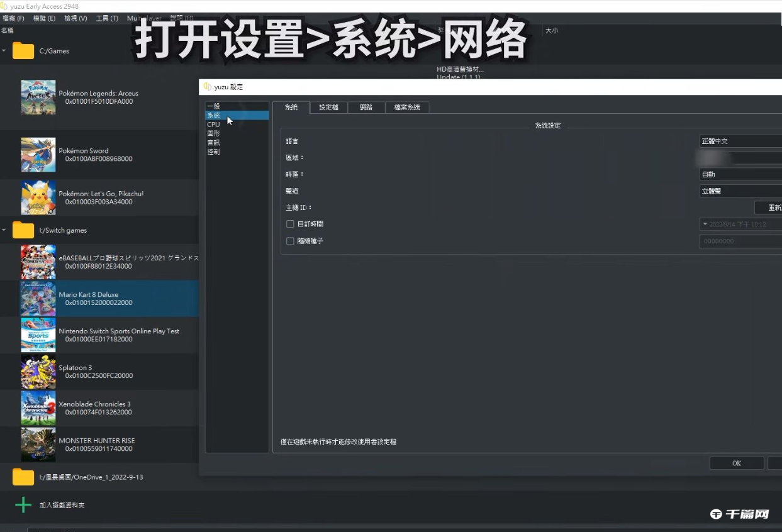This screenshot has height=532, width=782.
Task: Click the Xenoblade Chronicles 3 game icon
Action: (38, 407)
